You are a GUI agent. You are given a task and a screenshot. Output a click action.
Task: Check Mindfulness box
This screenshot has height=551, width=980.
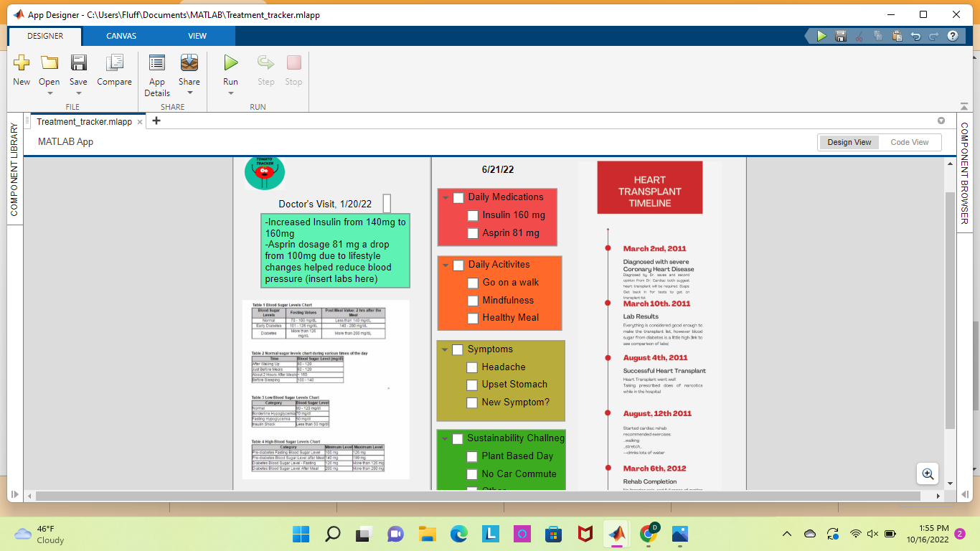point(473,301)
